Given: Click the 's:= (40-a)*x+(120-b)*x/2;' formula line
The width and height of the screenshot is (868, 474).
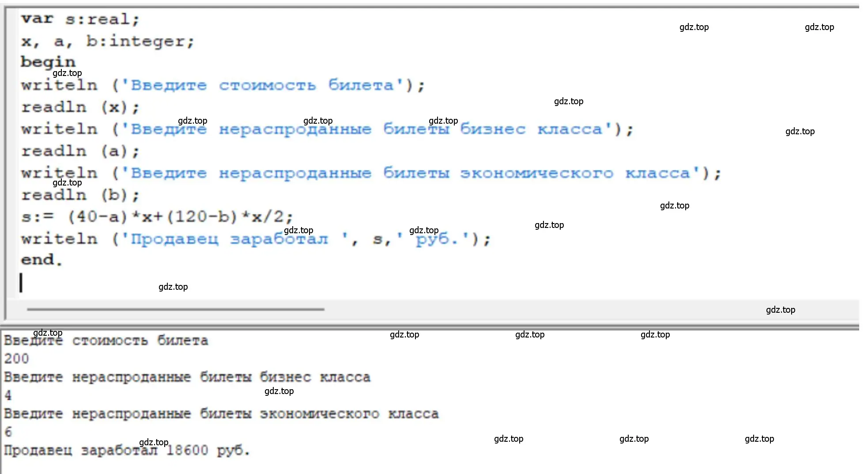Looking at the screenshot, I should [157, 216].
